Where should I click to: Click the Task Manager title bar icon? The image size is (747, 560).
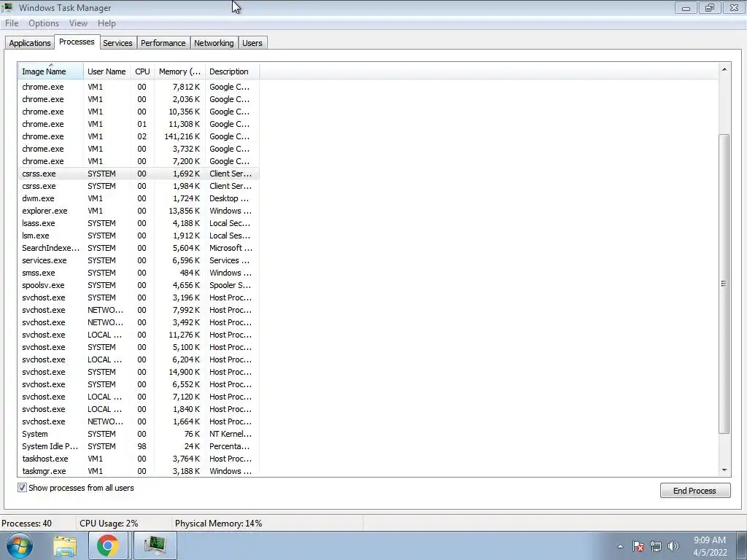point(7,7)
